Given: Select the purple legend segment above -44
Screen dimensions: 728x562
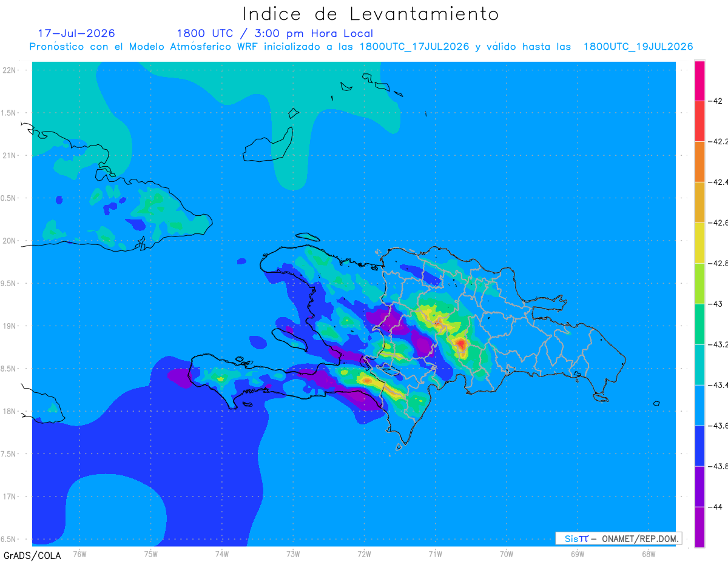Looking at the screenshot, I should [x=699, y=487].
